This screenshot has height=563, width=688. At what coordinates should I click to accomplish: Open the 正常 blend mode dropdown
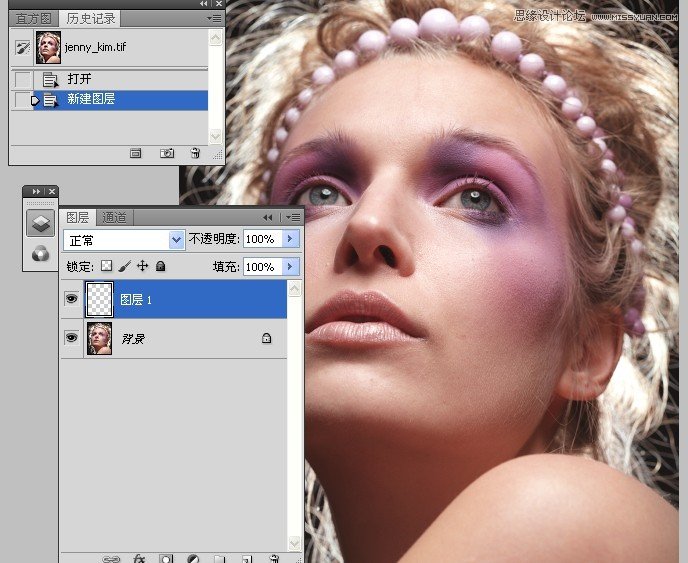(124, 239)
